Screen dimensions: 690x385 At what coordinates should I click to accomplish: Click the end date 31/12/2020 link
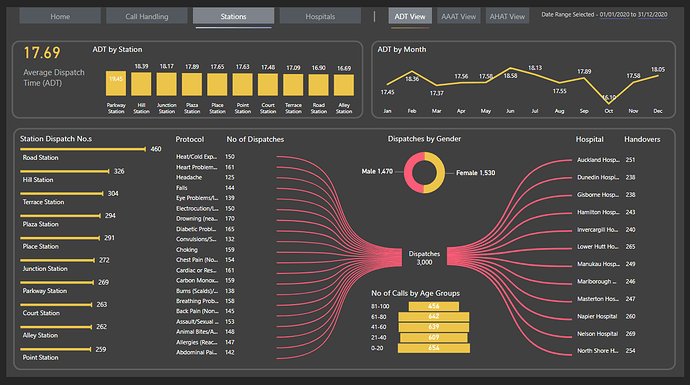pos(652,15)
